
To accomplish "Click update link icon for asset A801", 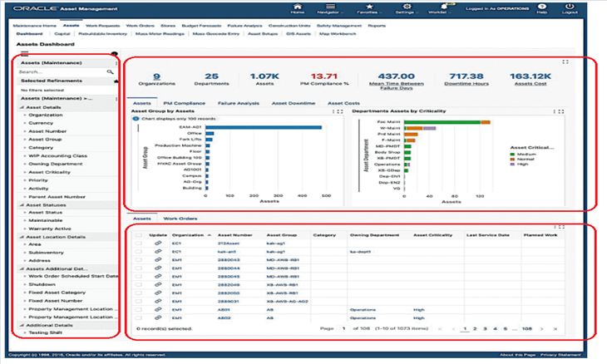I will coord(157,308).
